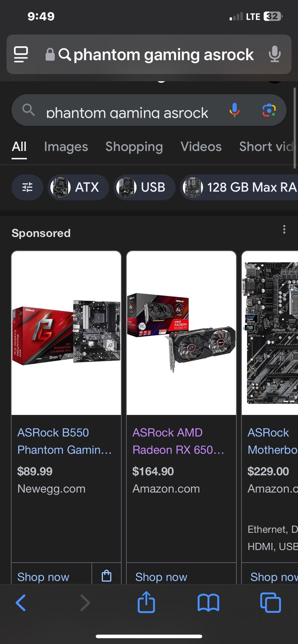Open Safari bookmarks

coord(208,603)
